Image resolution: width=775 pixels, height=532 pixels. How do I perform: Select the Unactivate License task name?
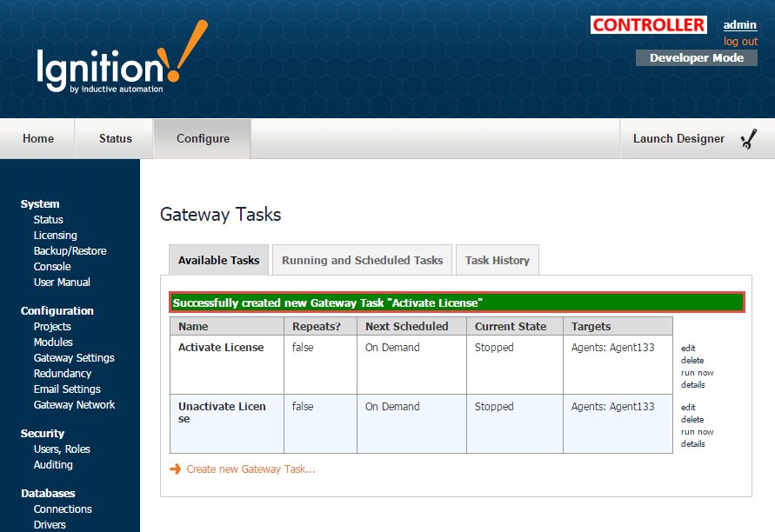pos(222,412)
